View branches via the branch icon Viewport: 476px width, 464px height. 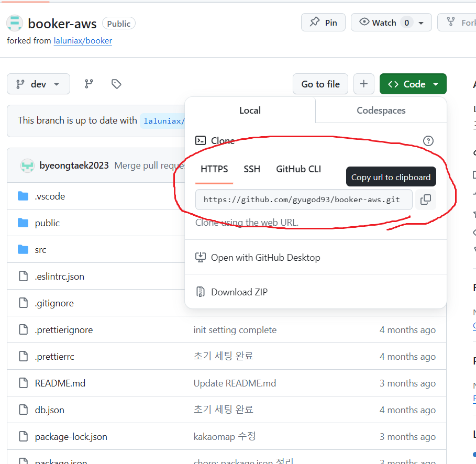pyautogui.click(x=88, y=84)
